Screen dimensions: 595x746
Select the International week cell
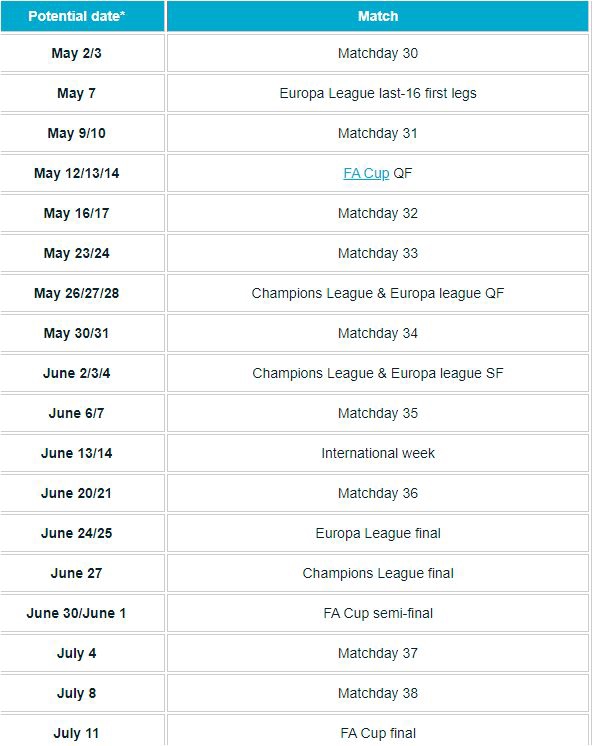tap(378, 453)
